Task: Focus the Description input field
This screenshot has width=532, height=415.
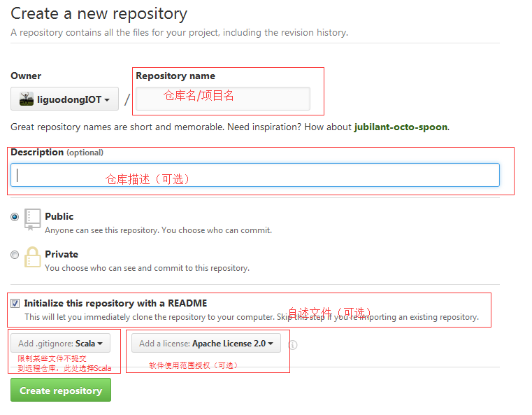Action: (x=255, y=175)
